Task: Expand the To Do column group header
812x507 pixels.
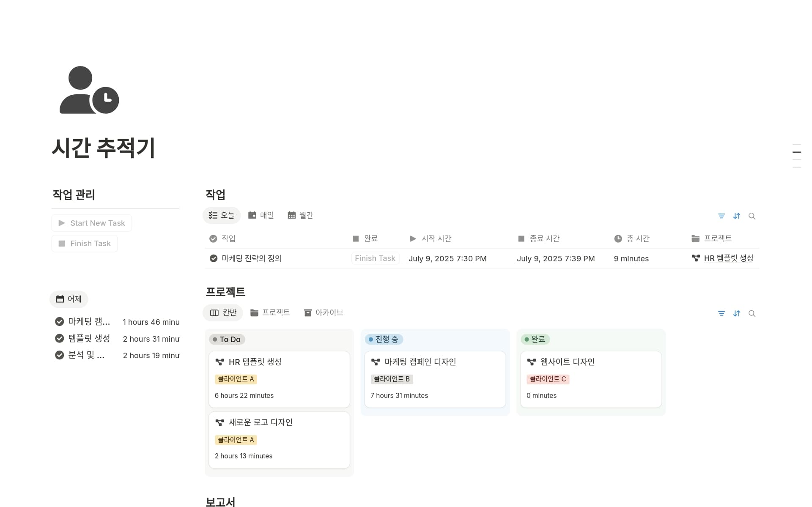Action: (227, 339)
